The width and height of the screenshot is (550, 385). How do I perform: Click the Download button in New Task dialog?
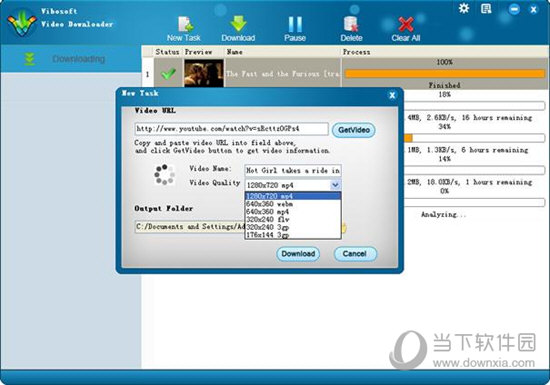(298, 254)
